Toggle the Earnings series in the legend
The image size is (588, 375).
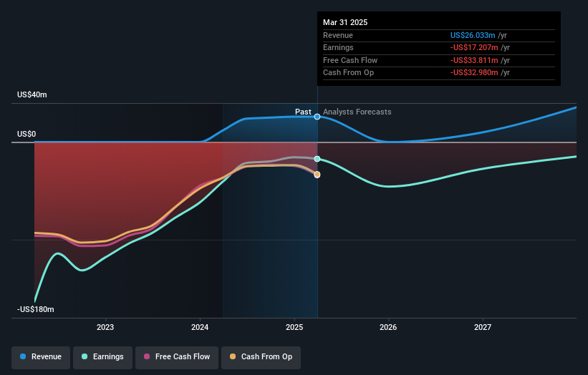point(102,357)
